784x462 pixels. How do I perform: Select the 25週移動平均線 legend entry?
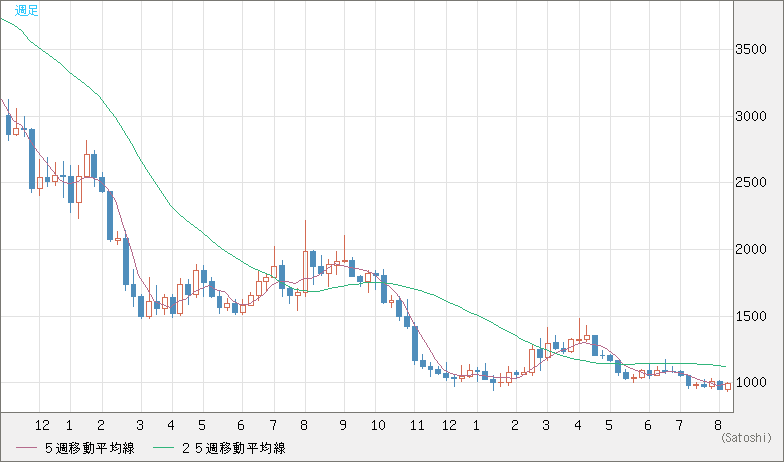[x=218, y=448]
